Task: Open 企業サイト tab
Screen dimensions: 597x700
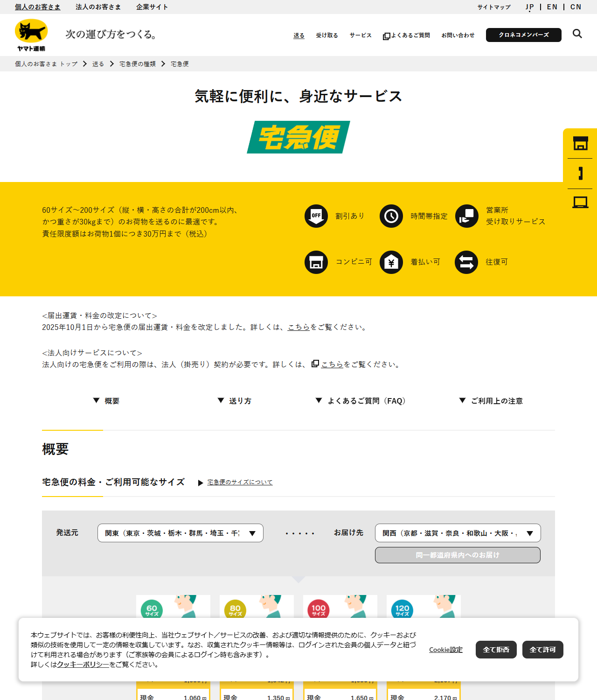Action: 152,7
